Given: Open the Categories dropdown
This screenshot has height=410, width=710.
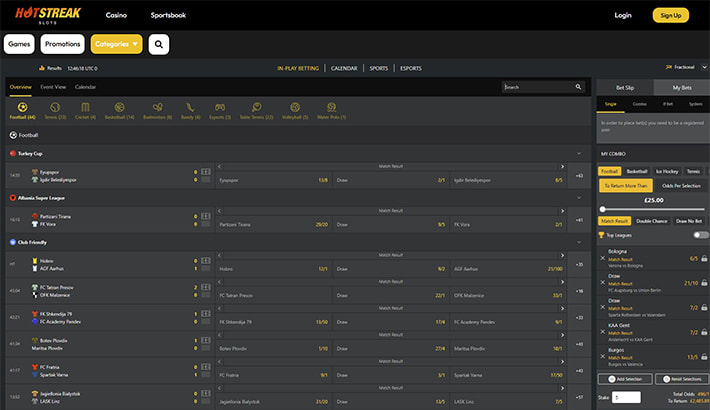Looking at the screenshot, I should coord(116,44).
